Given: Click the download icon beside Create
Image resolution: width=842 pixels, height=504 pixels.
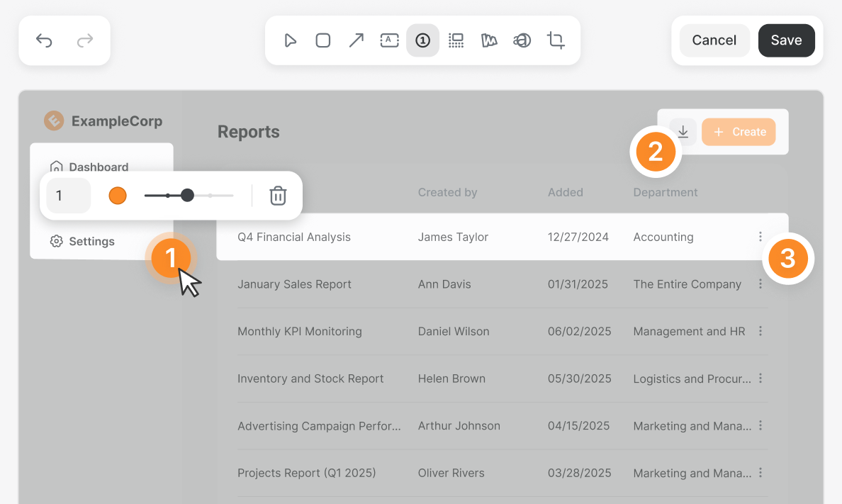Looking at the screenshot, I should pyautogui.click(x=683, y=132).
